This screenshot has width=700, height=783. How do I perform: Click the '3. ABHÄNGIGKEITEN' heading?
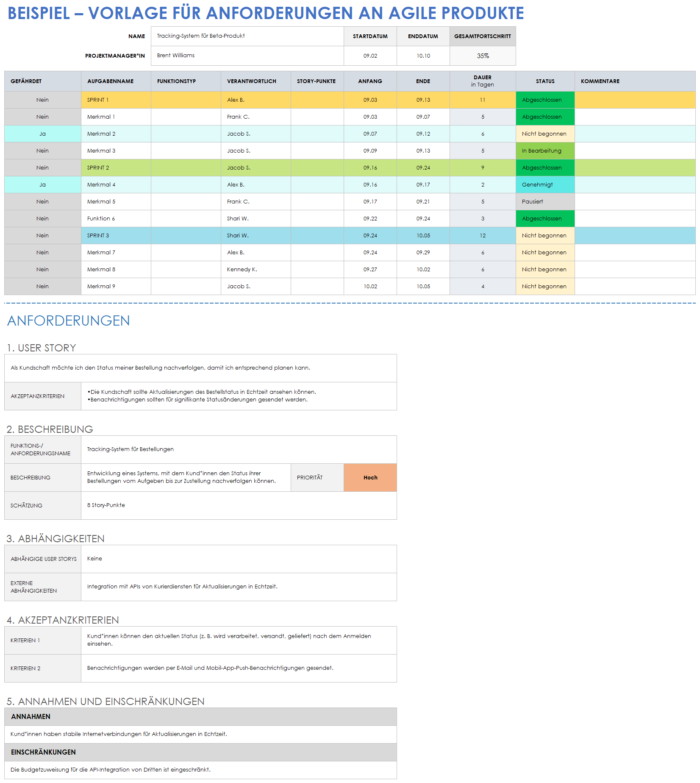click(x=55, y=538)
